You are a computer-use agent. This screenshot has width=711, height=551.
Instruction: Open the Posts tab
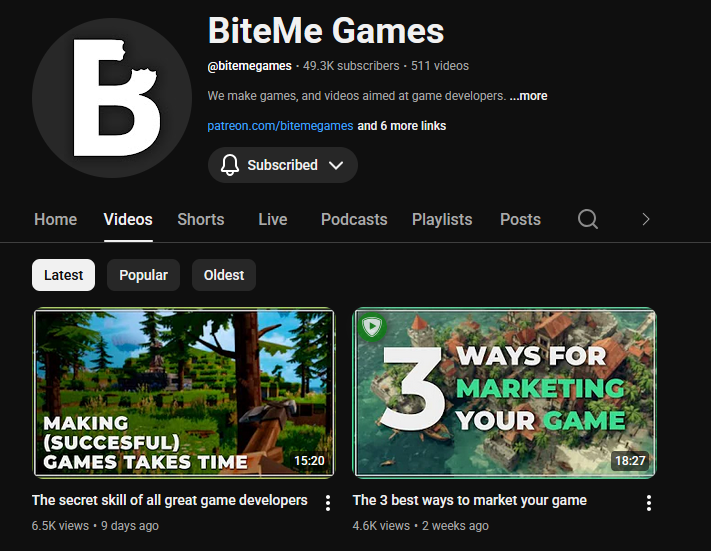pos(521,219)
